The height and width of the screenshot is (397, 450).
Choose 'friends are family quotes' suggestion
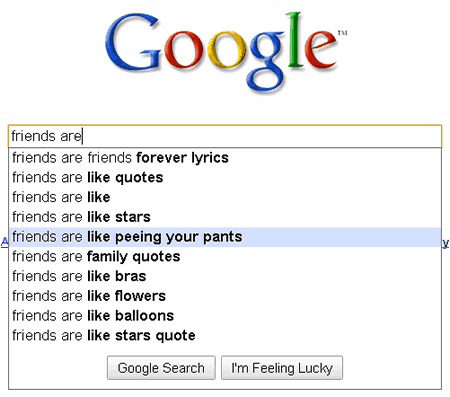[225, 257]
